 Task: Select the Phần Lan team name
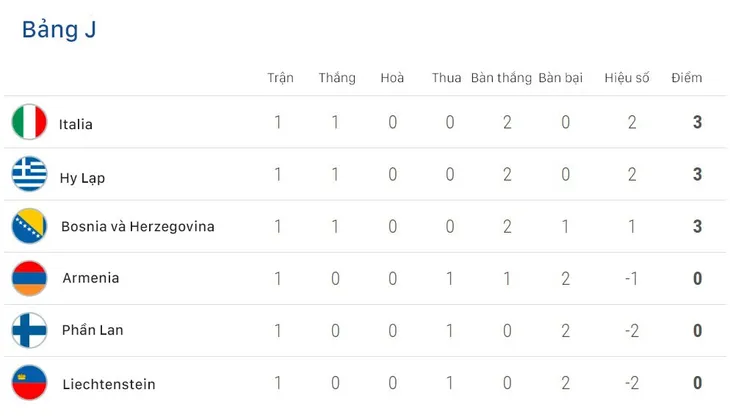click(93, 330)
